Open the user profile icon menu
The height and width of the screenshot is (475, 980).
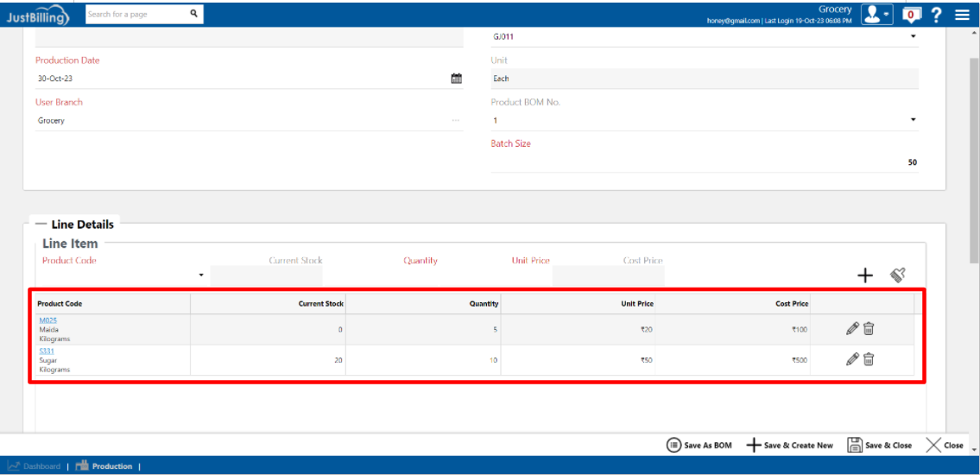(876, 14)
